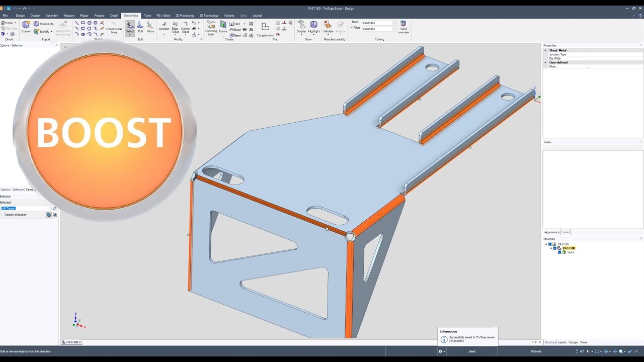Viewport: 644px width, 362px height.
Task: Click the Cut geometry tool
Action: click(x=265, y=29)
